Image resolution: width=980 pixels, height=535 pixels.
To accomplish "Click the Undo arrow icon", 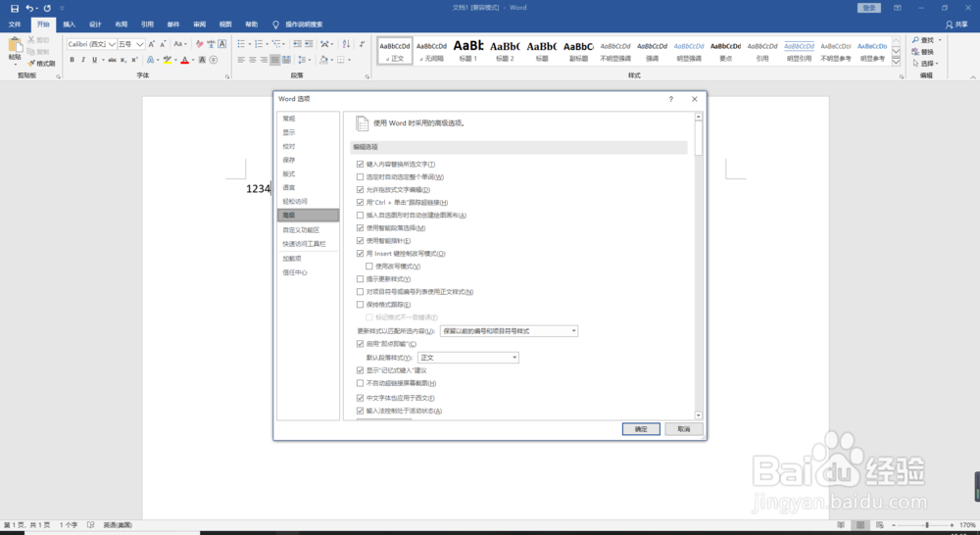I will coord(29,8).
